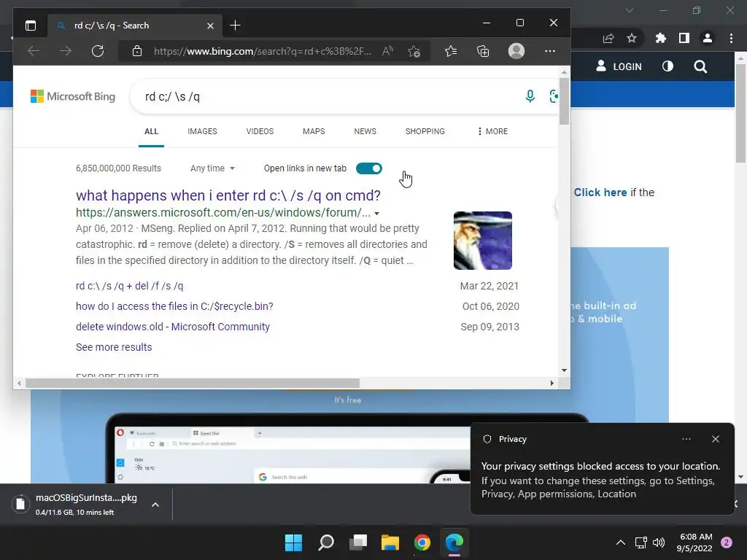Switch to VIDEOS tab
Viewport: 747px width, 560px height.
coord(260,131)
